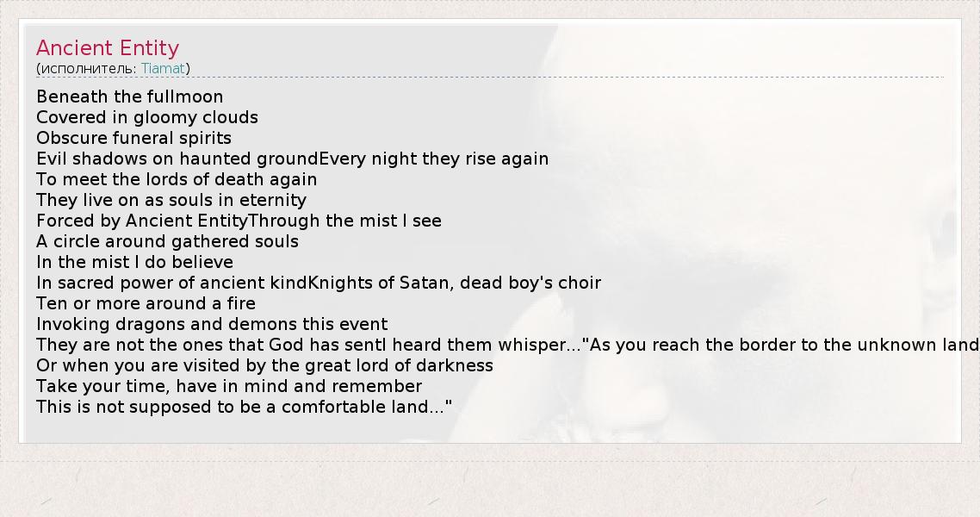Click "A circle around gathered souls" line
The height and width of the screenshot is (517, 980).
point(167,241)
